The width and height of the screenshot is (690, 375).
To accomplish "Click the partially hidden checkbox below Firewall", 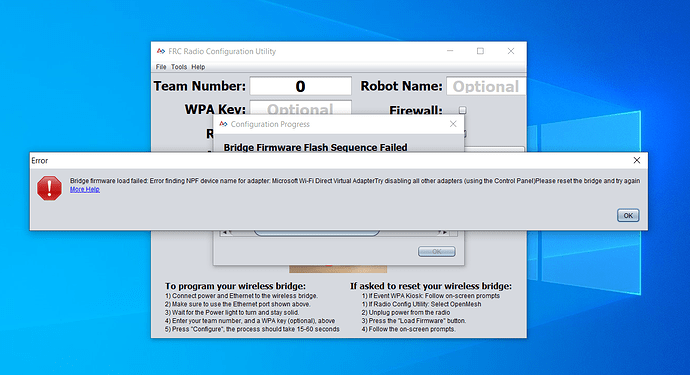I will 464,133.
